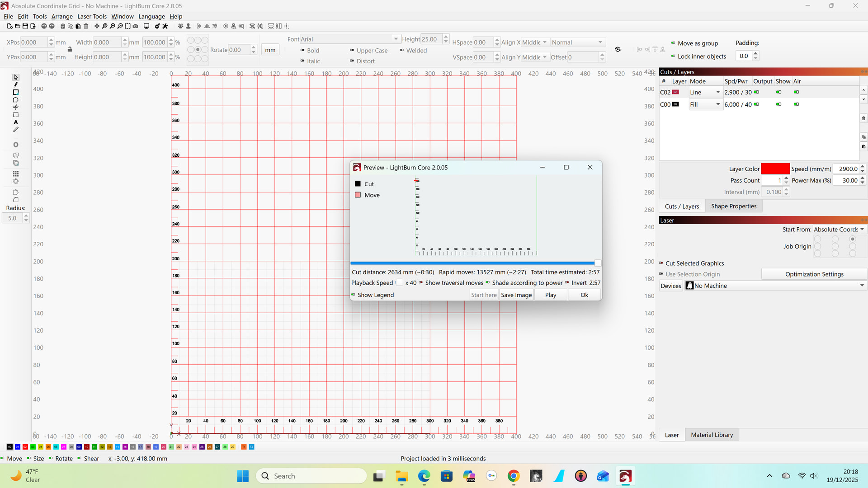Select the Measure ruler tool
Screen dimensions: 868x488
16,130
